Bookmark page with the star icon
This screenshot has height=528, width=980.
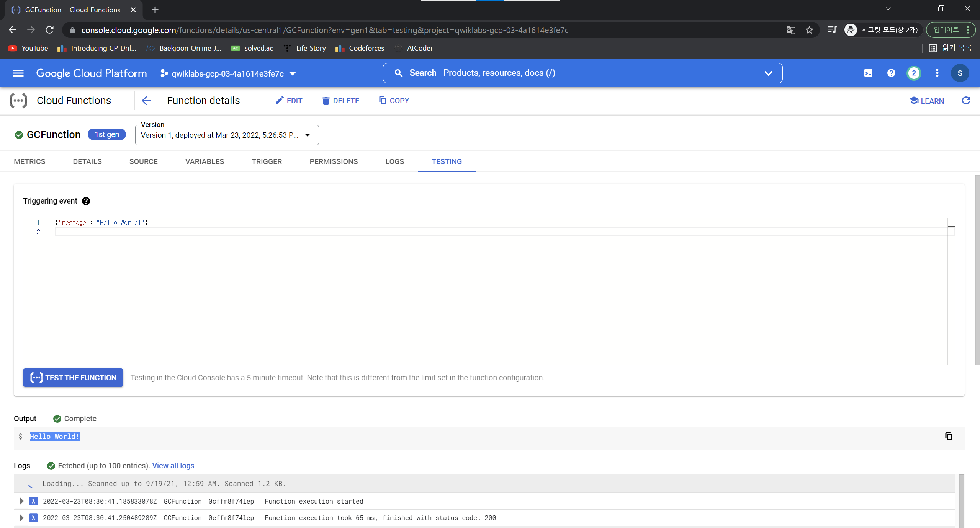(809, 30)
